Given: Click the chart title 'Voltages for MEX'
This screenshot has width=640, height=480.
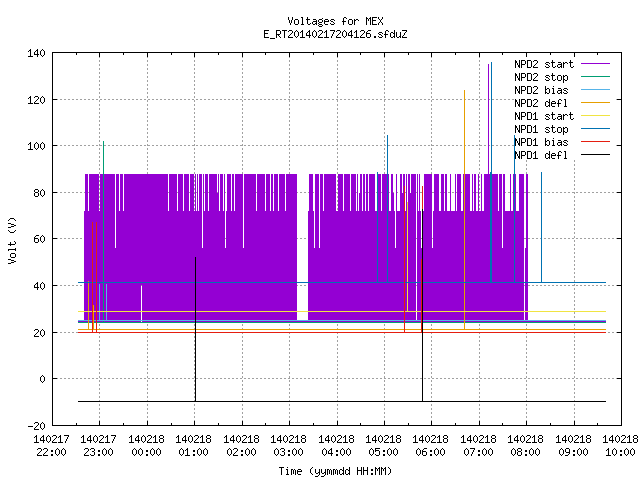Looking at the screenshot, I should (x=335, y=21).
